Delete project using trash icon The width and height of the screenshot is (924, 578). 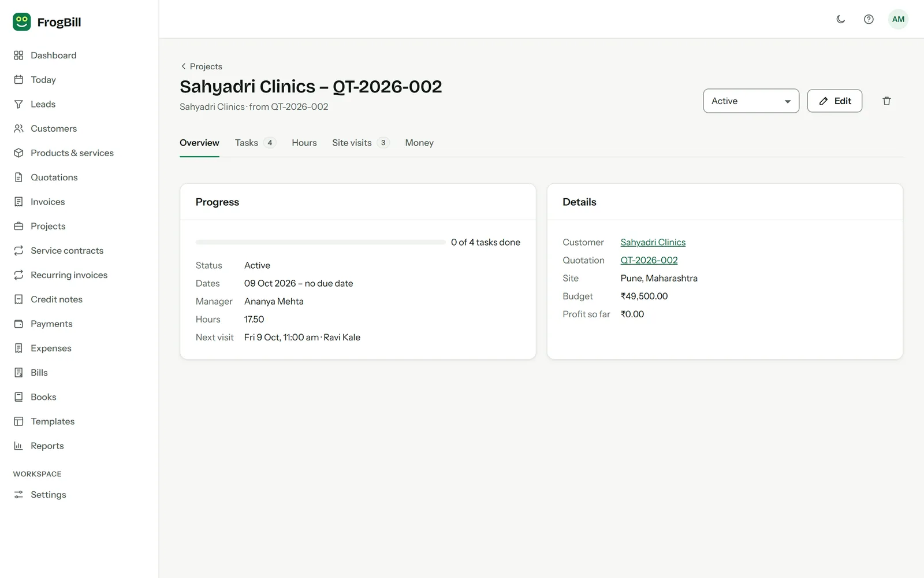pyautogui.click(x=886, y=101)
